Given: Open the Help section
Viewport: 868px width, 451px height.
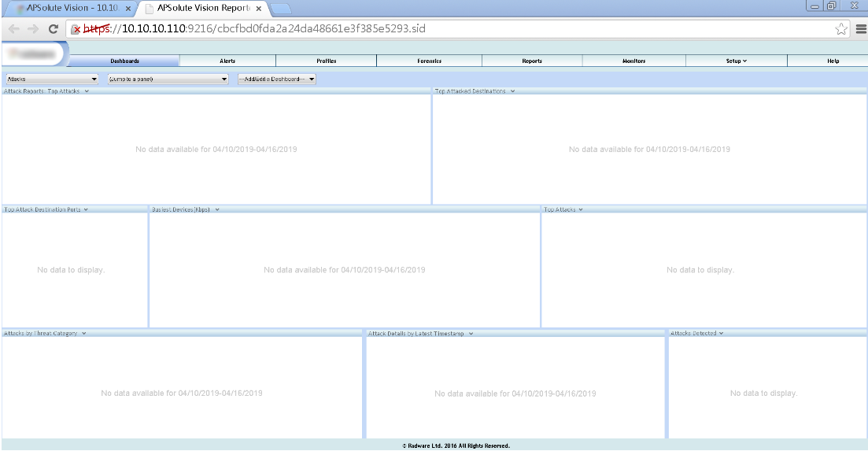Looking at the screenshot, I should click(x=833, y=61).
